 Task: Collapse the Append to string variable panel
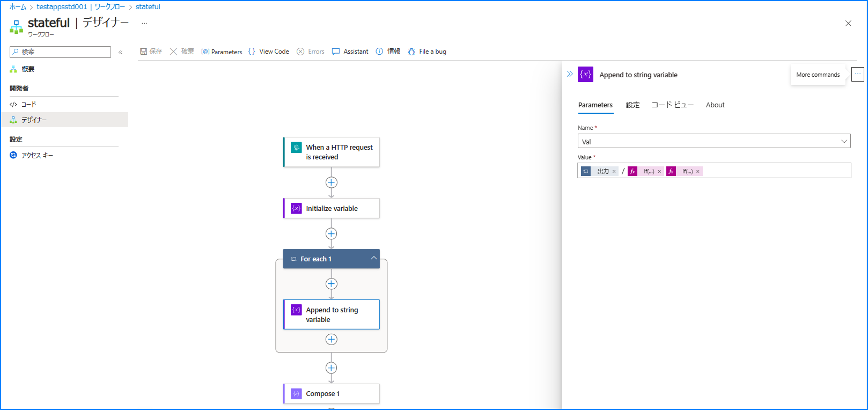(570, 74)
